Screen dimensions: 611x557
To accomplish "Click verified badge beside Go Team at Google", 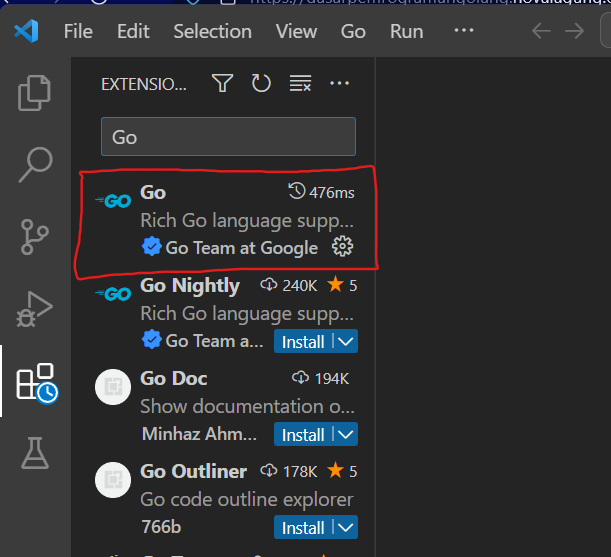I will coord(152,246).
